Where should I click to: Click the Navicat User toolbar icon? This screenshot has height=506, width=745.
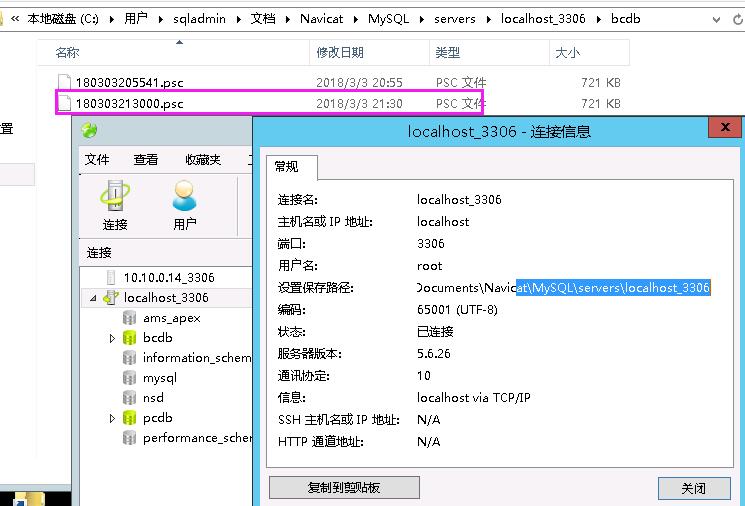tap(184, 195)
